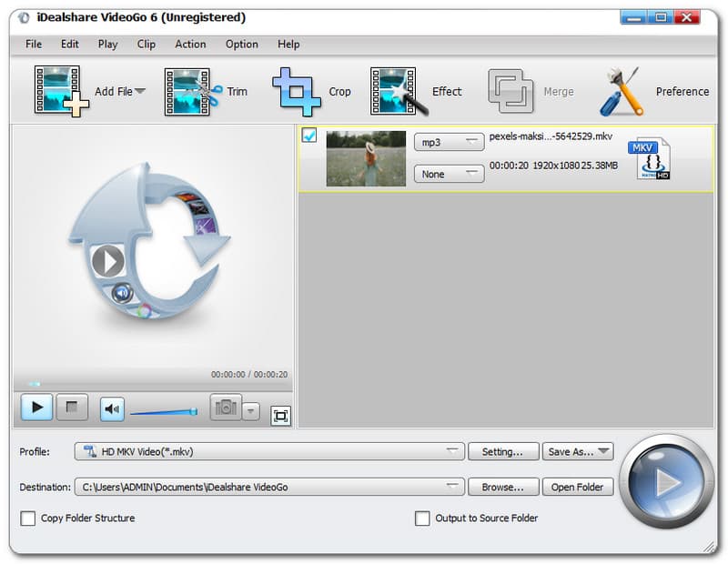Adjust the volume slider
The image size is (728, 564).
164,412
